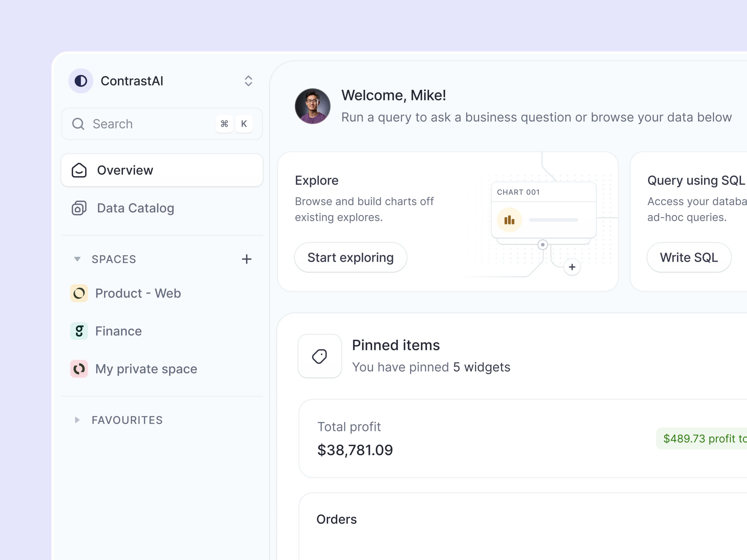This screenshot has height=560, width=747.
Task: Collapse the SPACES section triangle
Action: (x=77, y=259)
